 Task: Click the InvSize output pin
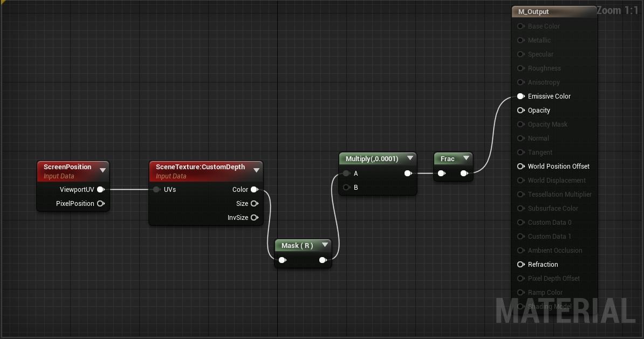(255, 217)
